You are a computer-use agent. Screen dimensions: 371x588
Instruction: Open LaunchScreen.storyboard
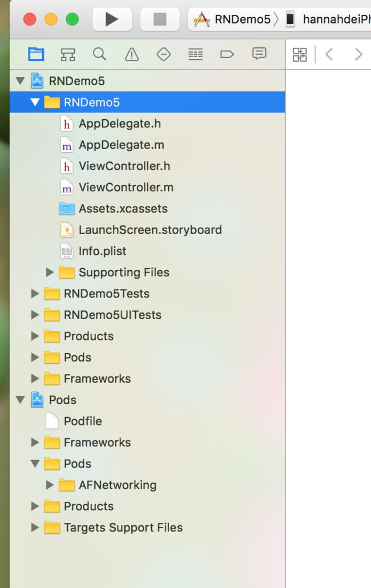click(150, 229)
